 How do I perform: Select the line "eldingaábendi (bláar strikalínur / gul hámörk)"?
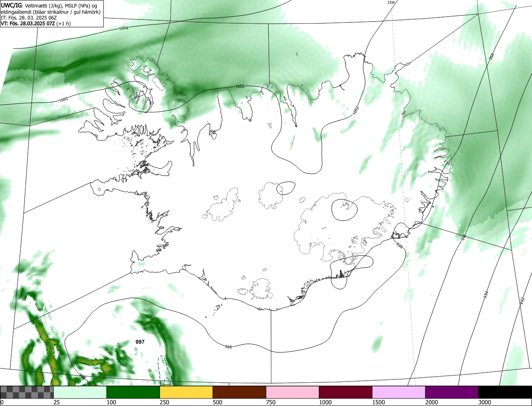(51, 12)
